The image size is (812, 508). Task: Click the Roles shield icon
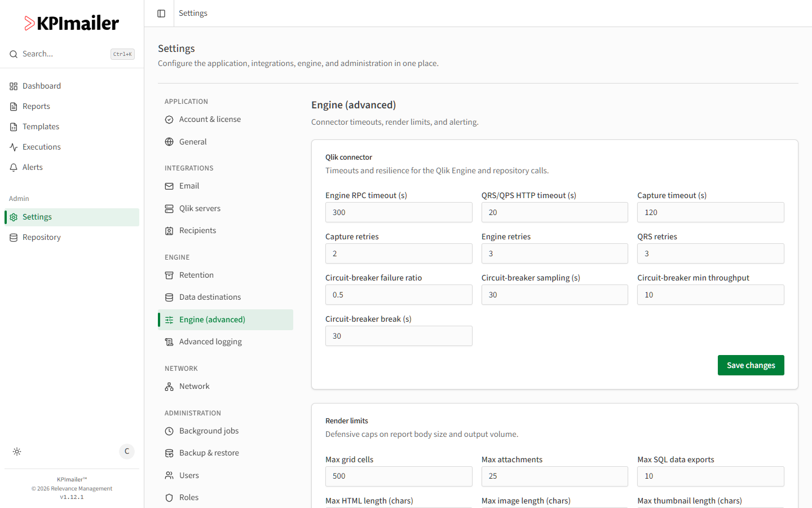point(169,498)
